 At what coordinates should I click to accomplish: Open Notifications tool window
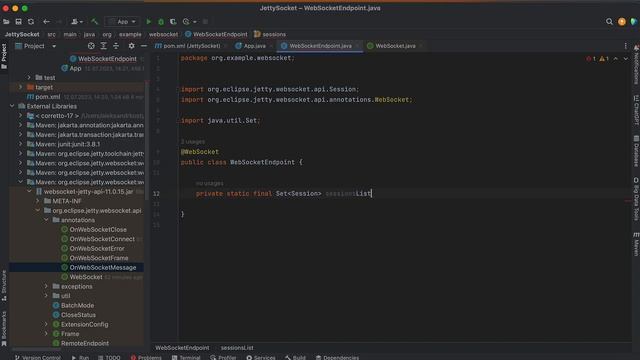[x=636, y=64]
